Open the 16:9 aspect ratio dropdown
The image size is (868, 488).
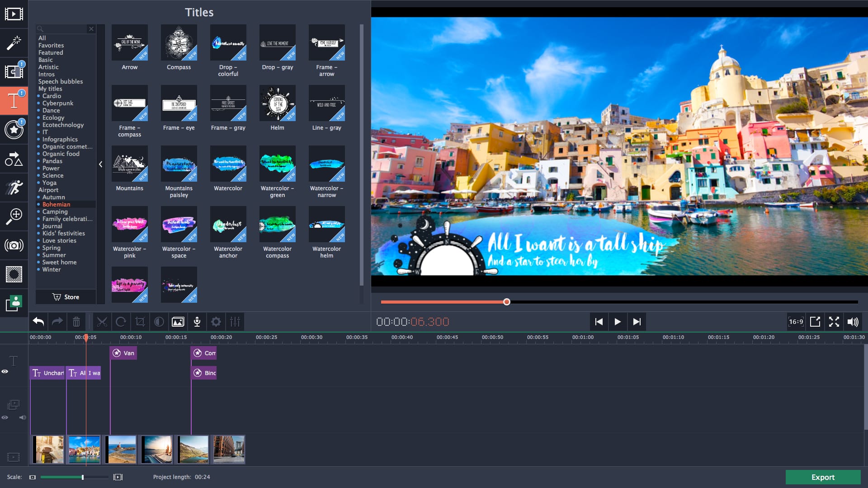coord(796,322)
